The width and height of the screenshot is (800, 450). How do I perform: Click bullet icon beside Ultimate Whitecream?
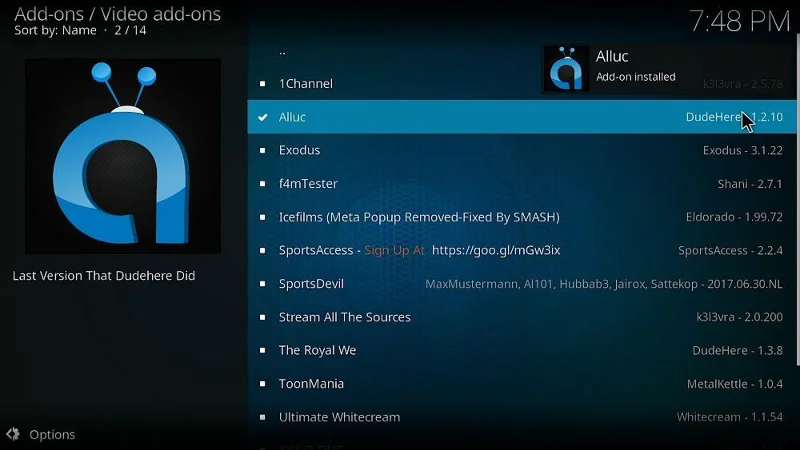pos(262,417)
